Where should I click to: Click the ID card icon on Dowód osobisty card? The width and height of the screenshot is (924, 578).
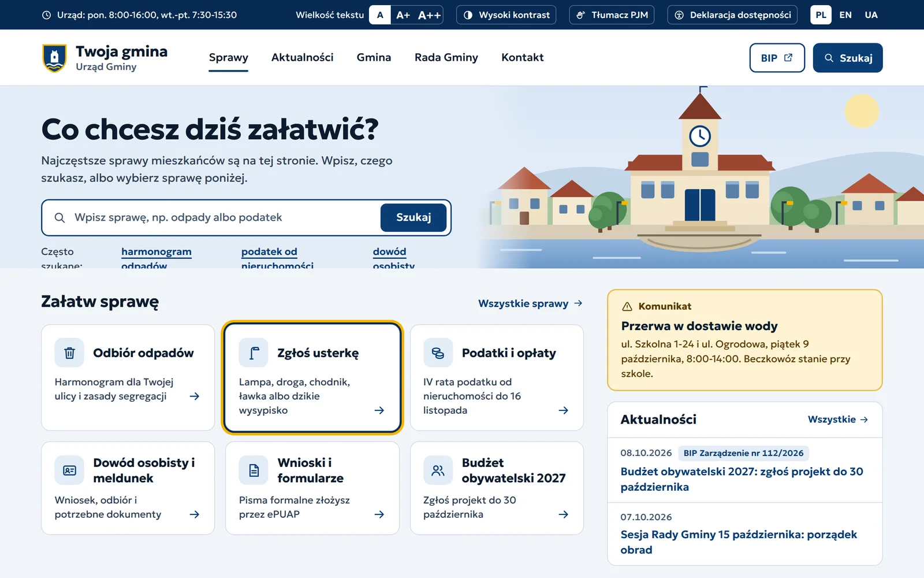(x=69, y=470)
